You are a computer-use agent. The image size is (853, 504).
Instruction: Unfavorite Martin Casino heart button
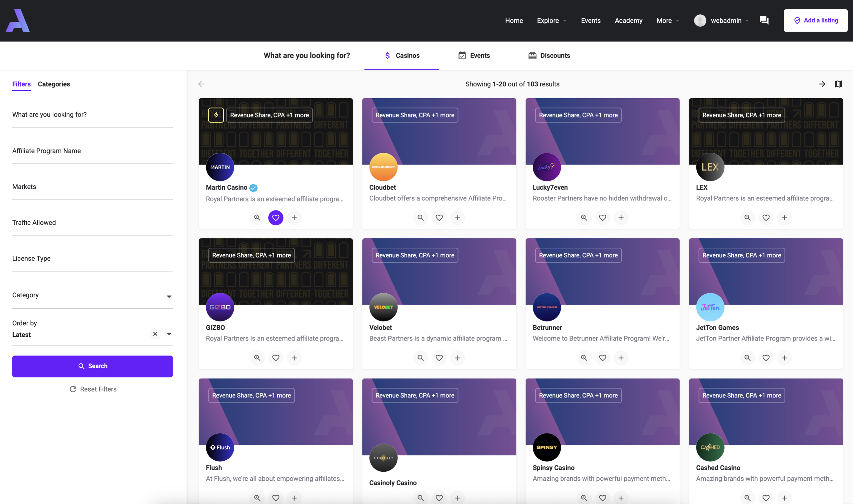coord(276,218)
